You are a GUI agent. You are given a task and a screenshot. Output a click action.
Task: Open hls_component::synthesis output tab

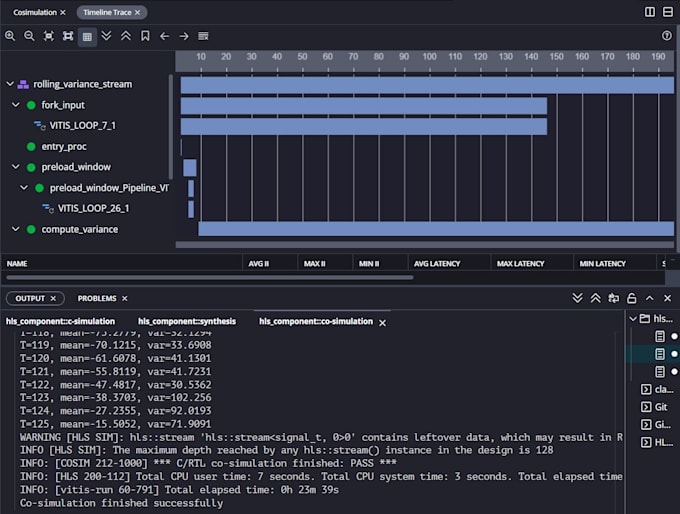tap(187, 321)
